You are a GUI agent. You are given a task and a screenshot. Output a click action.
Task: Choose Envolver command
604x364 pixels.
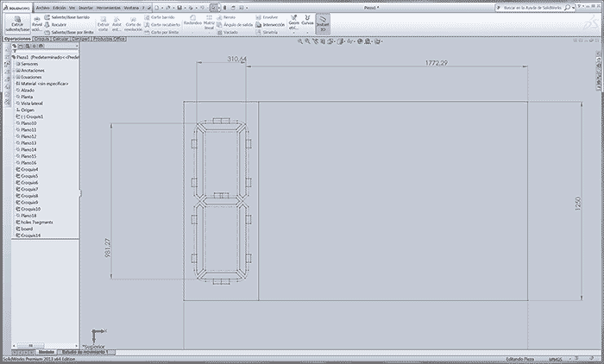coord(267,17)
